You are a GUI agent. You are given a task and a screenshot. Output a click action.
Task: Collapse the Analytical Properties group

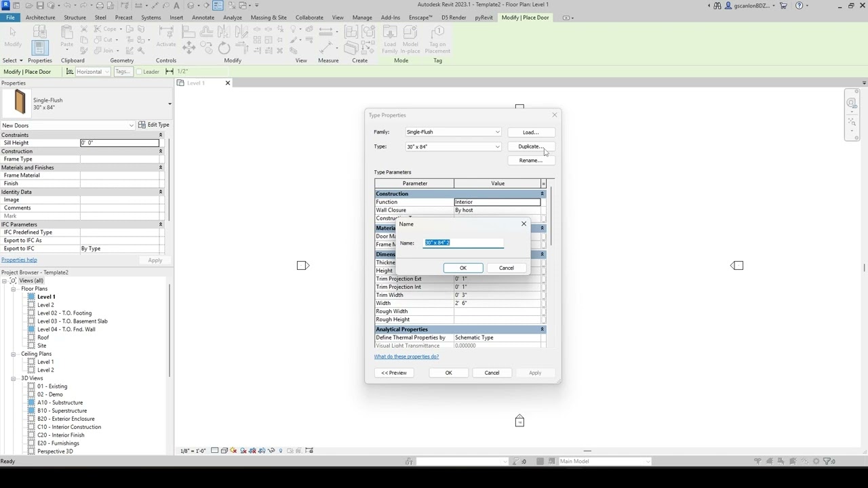542,329
